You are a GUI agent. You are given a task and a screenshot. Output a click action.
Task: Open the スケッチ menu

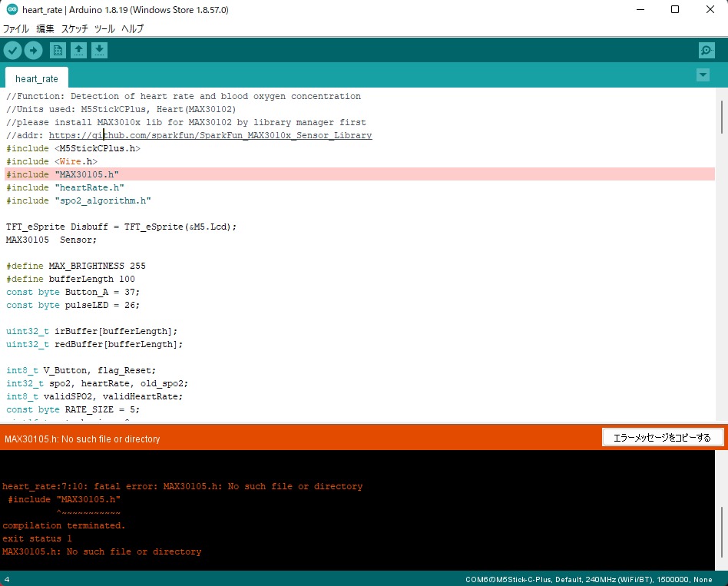point(74,28)
